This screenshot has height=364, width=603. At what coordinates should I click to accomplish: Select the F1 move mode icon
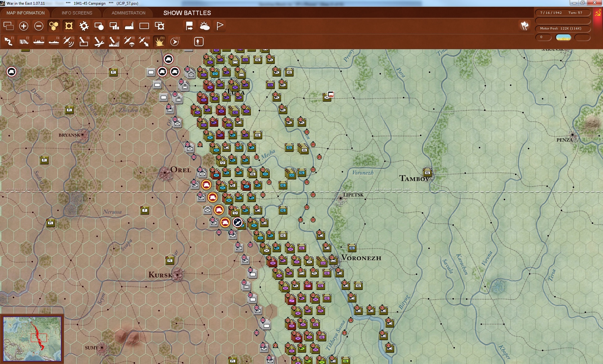click(8, 41)
